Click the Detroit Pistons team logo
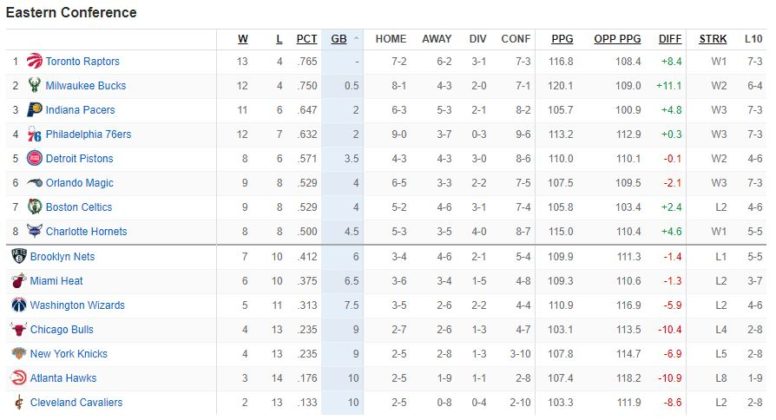 click(35, 158)
